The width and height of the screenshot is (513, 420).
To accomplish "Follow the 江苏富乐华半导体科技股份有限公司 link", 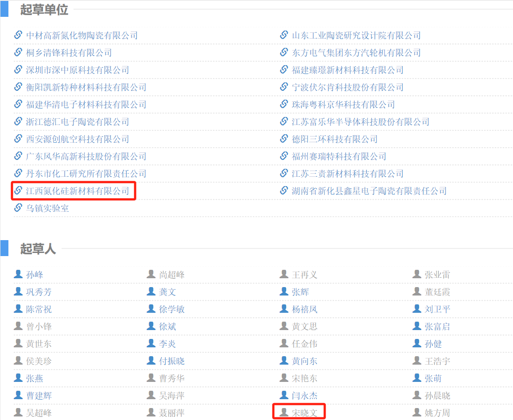I will [x=361, y=122].
